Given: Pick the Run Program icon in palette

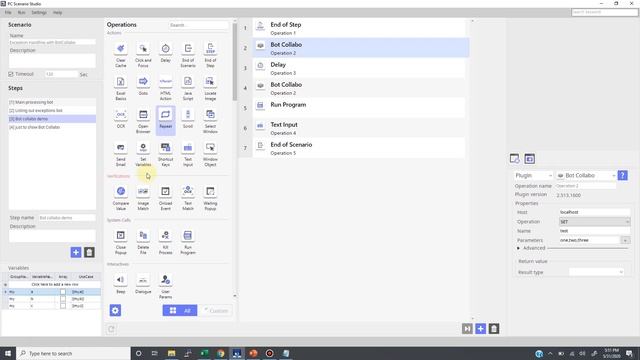Looking at the screenshot, I should 188,242.
